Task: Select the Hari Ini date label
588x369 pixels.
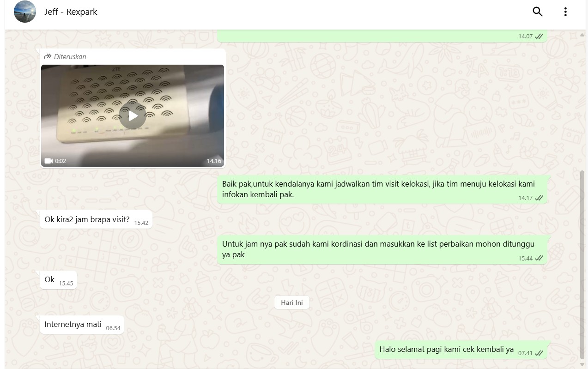Action: [292, 302]
